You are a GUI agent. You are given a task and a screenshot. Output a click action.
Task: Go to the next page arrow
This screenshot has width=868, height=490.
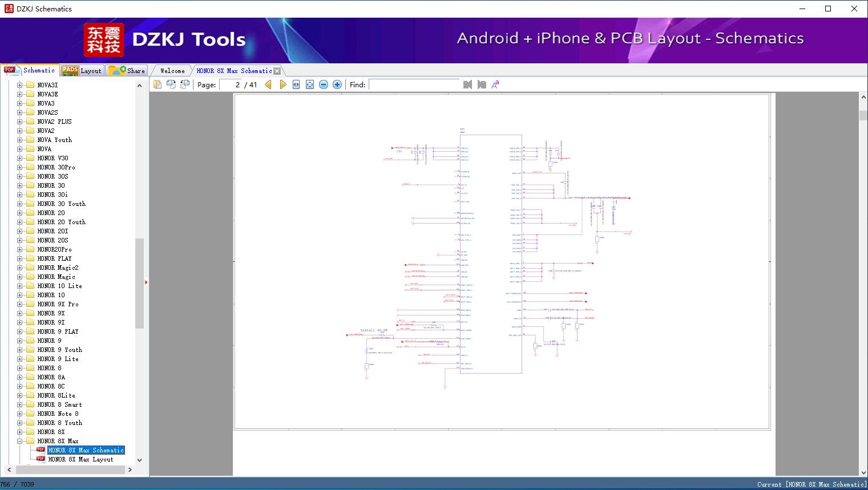(283, 84)
